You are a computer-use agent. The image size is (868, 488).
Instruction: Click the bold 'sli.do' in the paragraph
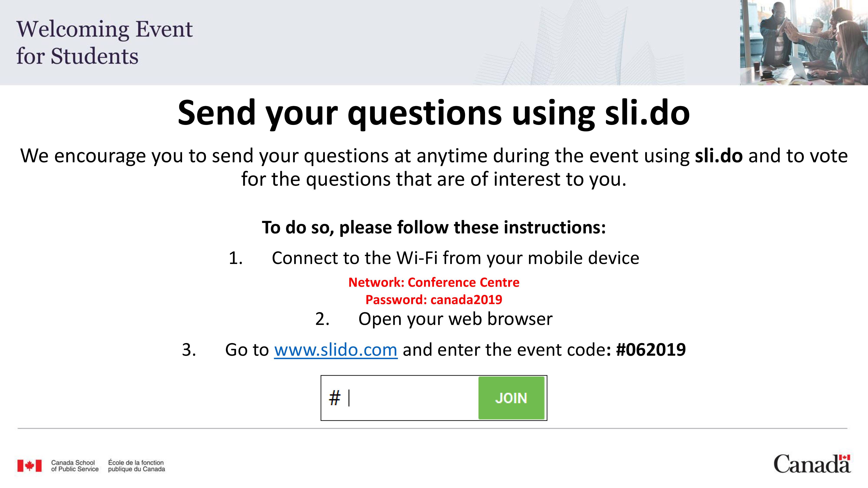pos(719,156)
